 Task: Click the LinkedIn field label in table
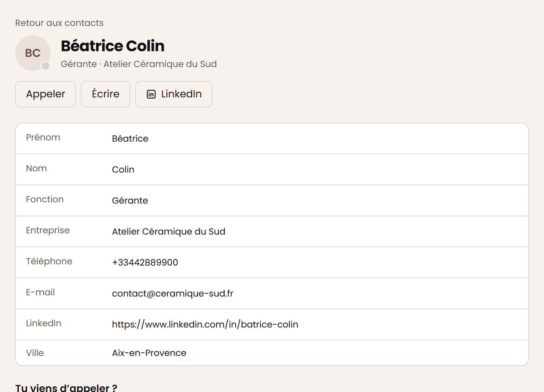pyautogui.click(x=44, y=323)
